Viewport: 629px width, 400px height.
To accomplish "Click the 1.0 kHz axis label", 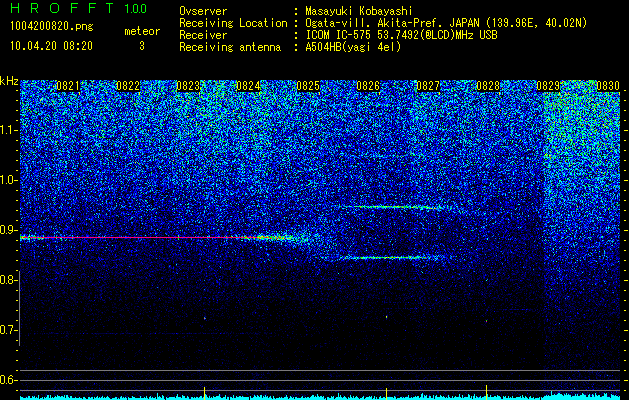I will pos(9,180).
